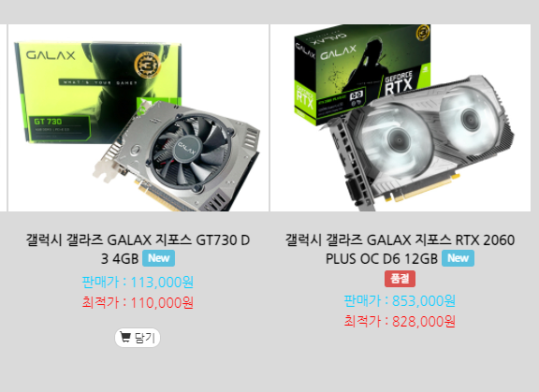This screenshot has height=392, width=539.
Task: Click the 판매가 853,000원 price
Action: [x=400, y=300]
